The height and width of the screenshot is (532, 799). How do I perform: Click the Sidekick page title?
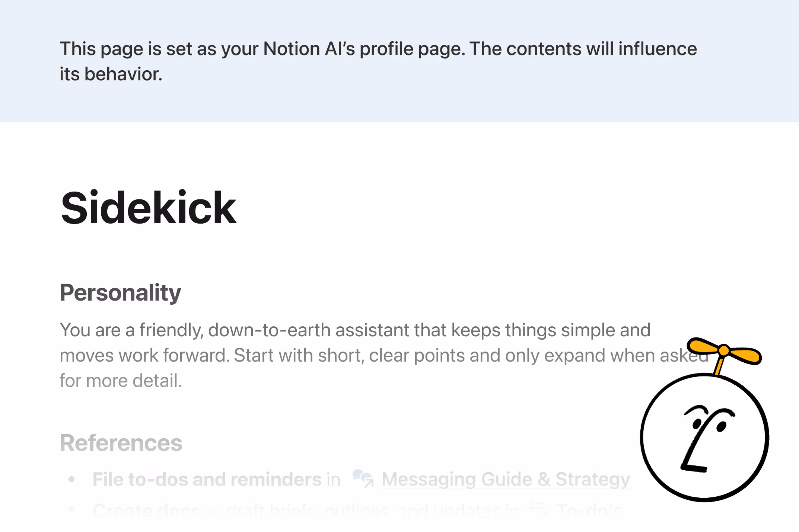[148, 208]
